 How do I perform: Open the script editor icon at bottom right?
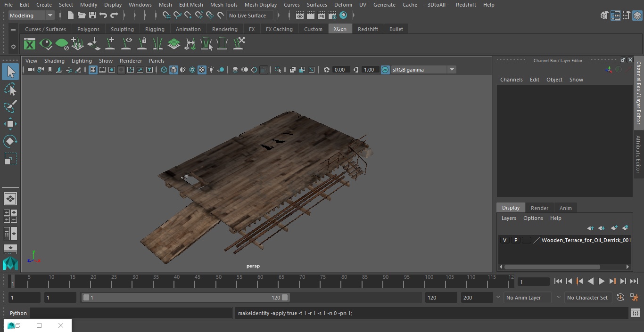[x=635, y=313]
